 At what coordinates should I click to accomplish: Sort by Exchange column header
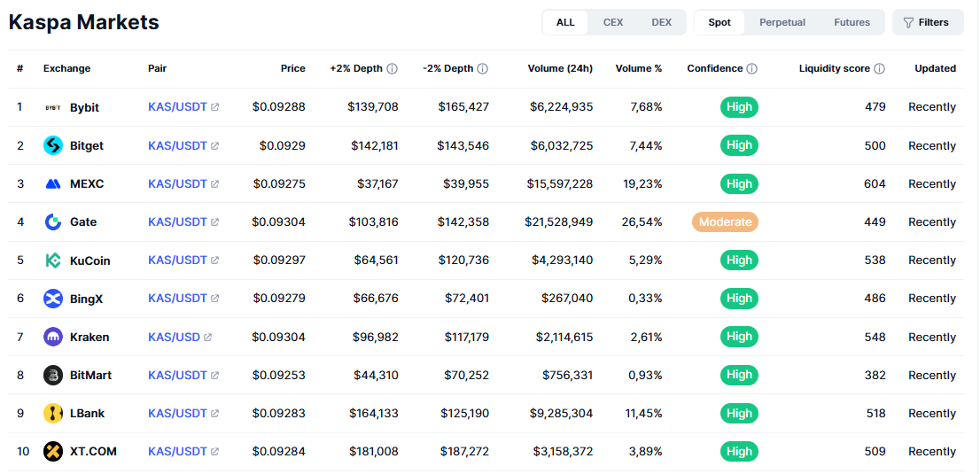tap(66, 69)
